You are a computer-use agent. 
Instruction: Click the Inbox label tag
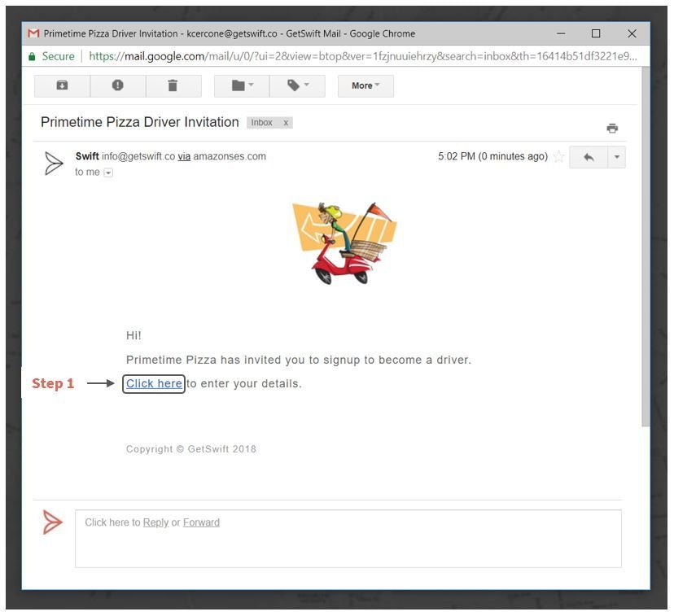262,123
